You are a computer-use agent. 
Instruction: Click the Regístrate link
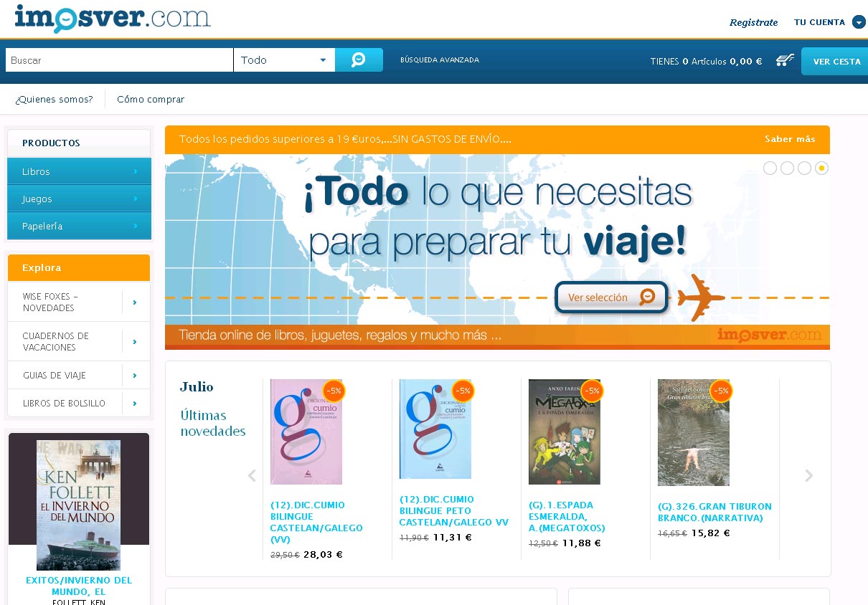(754, 22)
